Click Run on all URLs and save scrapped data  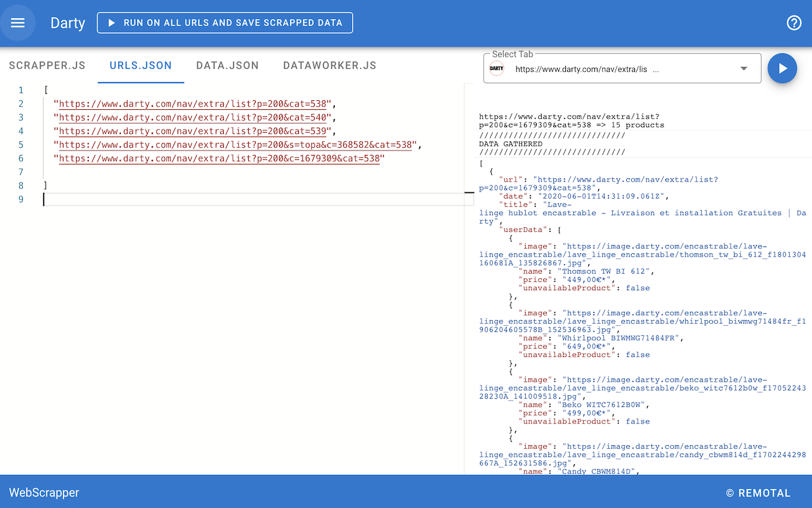pyautogui.click(x=225, y=23)
